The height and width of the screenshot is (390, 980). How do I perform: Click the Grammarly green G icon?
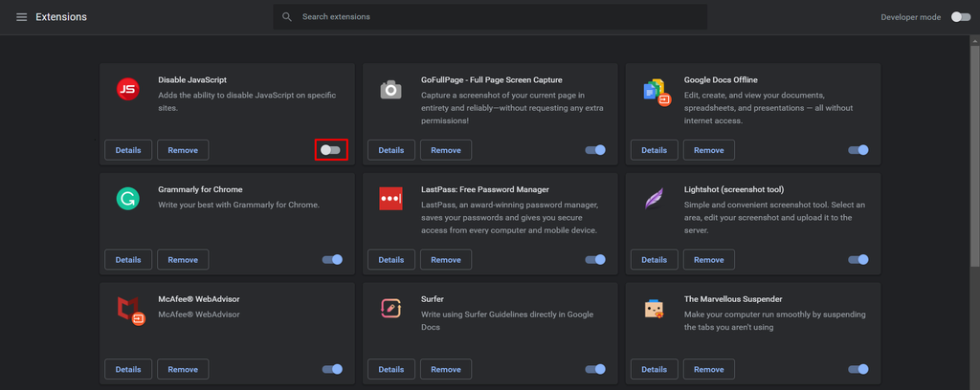pos(128,199)
